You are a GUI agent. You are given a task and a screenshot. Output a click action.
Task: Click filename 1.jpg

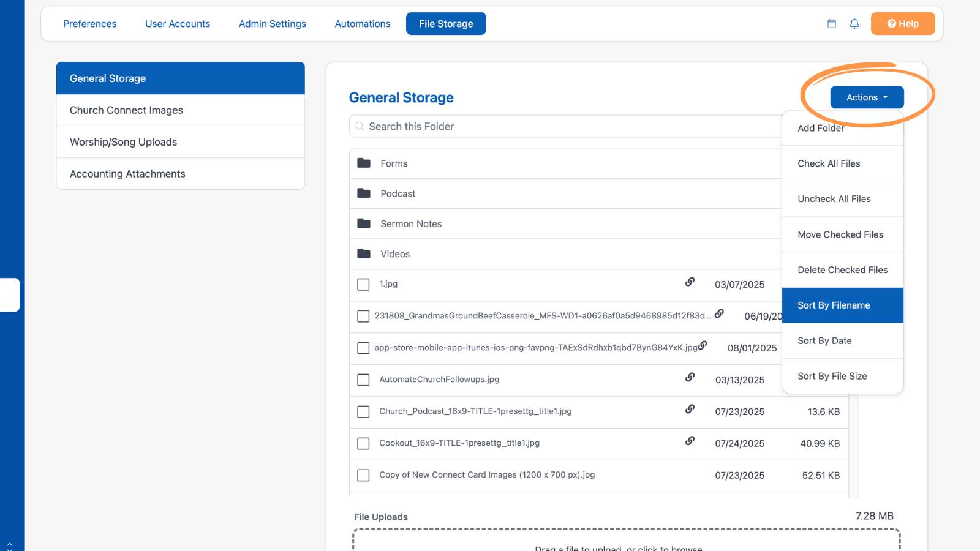click(x=388, y=284)
